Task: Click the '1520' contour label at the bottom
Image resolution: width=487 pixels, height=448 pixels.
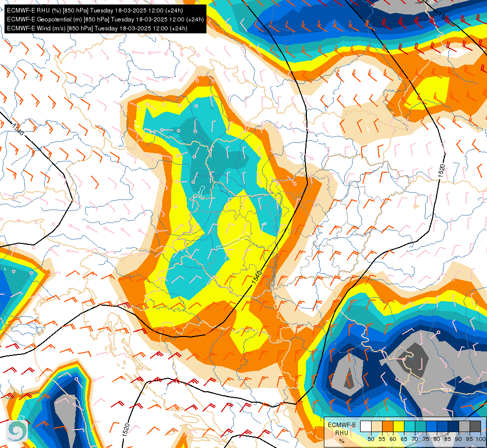Action: pos(126,430)
